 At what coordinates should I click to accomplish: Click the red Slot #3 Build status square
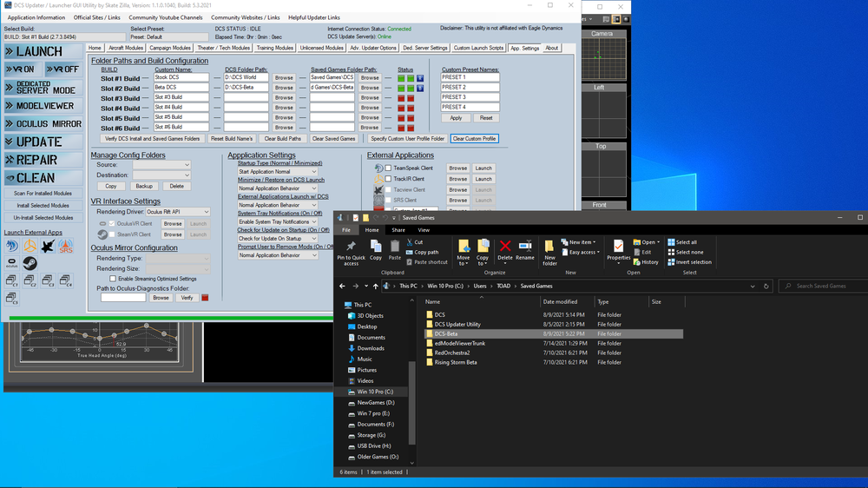point(401,98)
